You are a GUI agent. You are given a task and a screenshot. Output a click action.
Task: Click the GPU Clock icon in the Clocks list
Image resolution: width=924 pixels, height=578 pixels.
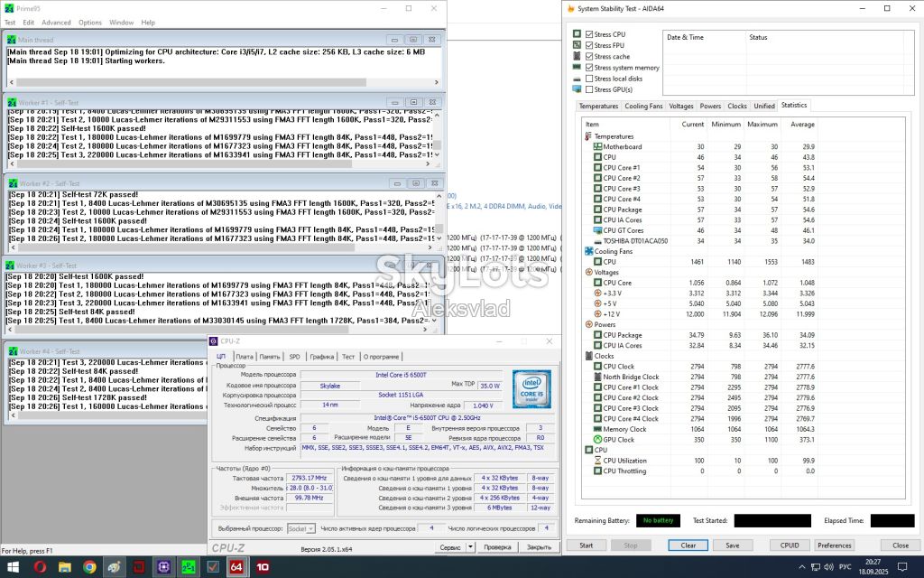[x=597, y=440]
